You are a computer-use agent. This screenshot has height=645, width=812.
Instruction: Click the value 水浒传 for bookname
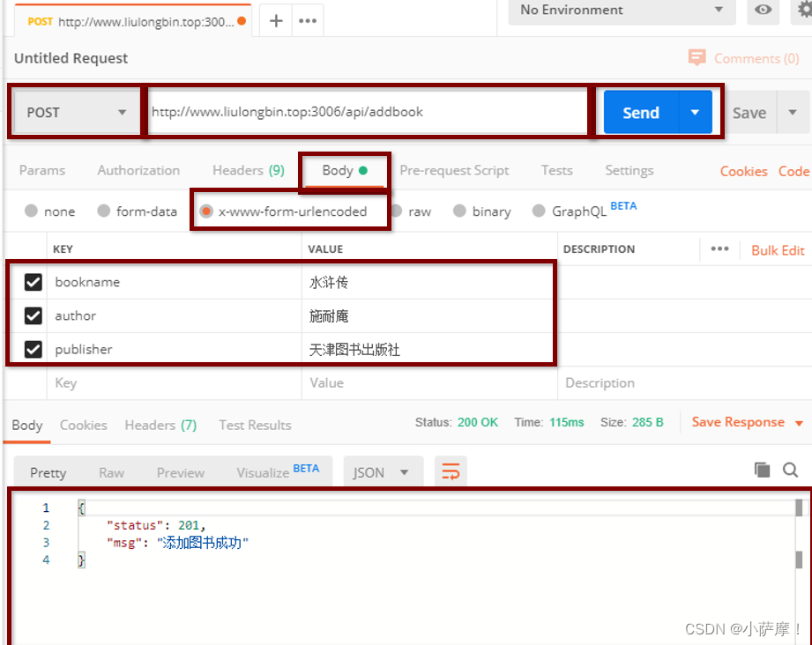pyautogui.click(x=328, y=283)
